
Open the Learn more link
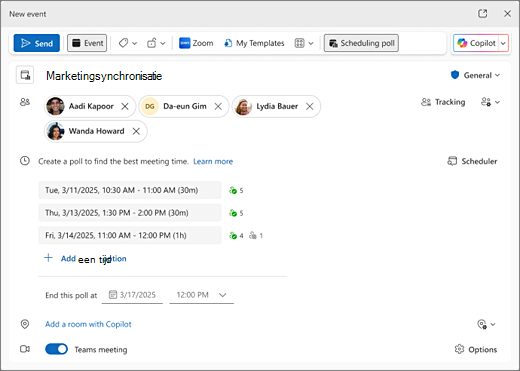coord(213,161)
